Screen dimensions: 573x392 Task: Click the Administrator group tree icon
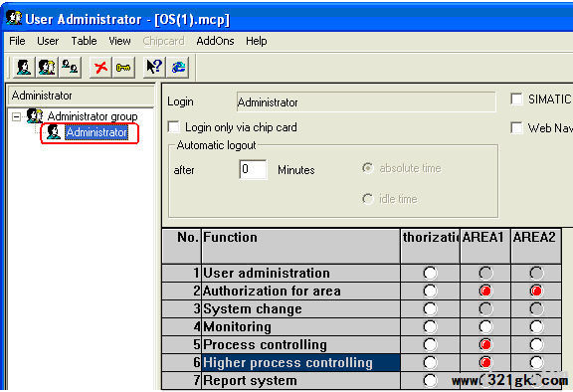[35, 115]
